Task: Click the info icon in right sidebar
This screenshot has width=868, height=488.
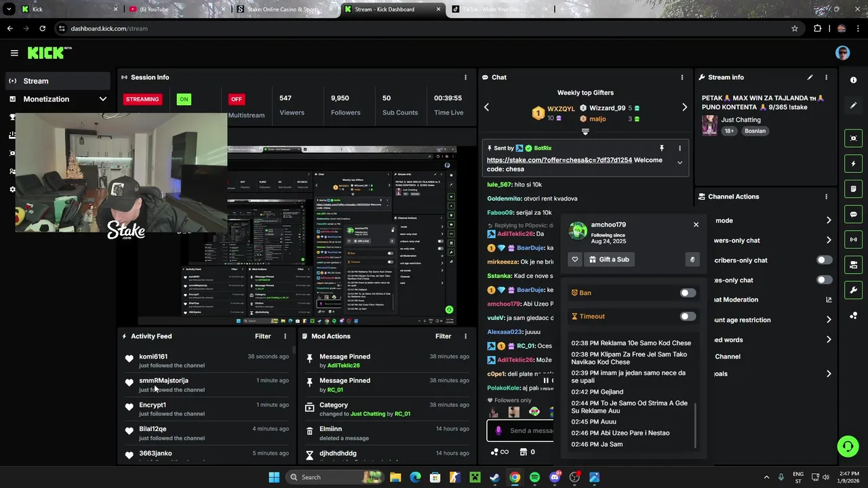Action: (853, 80)
